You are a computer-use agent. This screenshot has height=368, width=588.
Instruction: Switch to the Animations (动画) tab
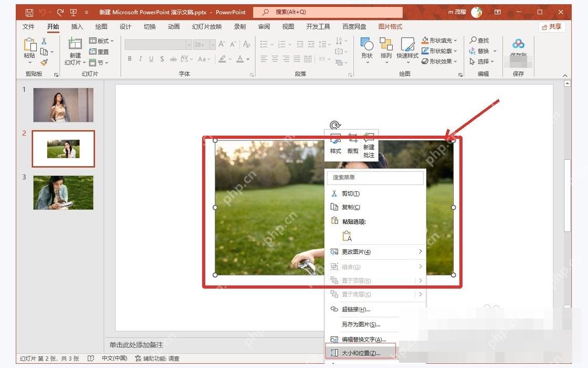coord(174,27)
